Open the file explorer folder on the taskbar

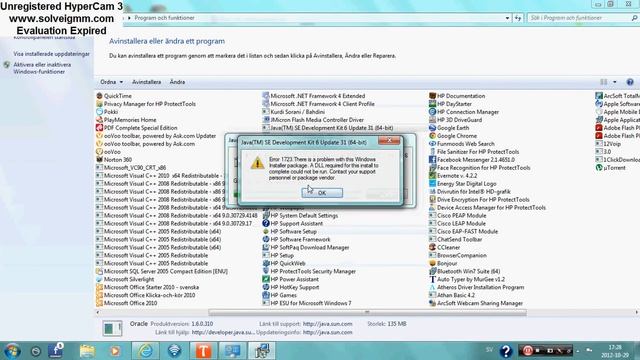(87, 351)
